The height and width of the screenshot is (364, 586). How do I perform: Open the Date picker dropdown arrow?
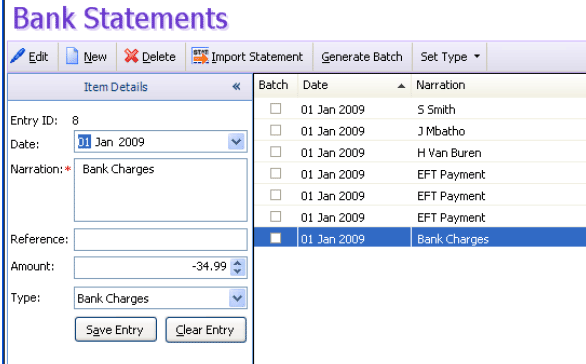(x=236, y=142)
